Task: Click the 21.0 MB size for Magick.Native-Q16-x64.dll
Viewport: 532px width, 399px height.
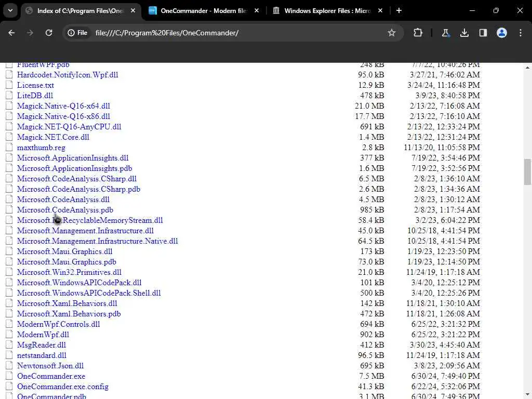Action: (369, 106)
